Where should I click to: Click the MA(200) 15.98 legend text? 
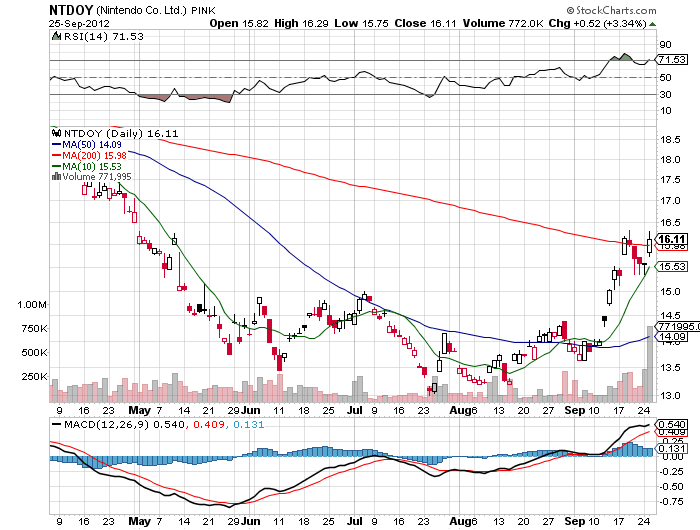94,155
